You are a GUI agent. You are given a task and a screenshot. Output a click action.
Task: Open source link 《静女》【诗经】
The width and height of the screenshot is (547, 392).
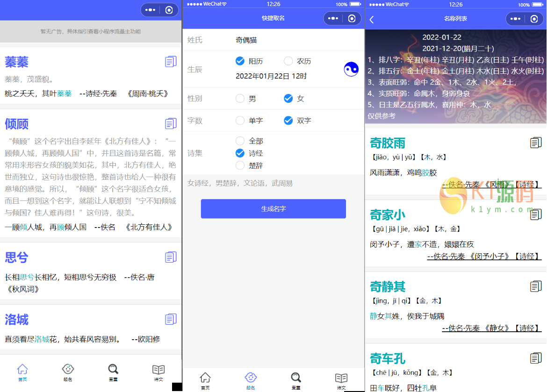(x=491, y=328)
